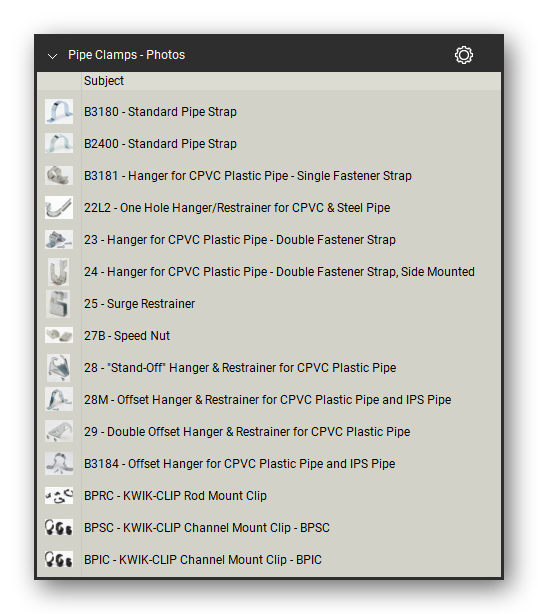Open the panel settings gear icon
The height and width of the screenshot is (614, 538).
click(464, 55)
